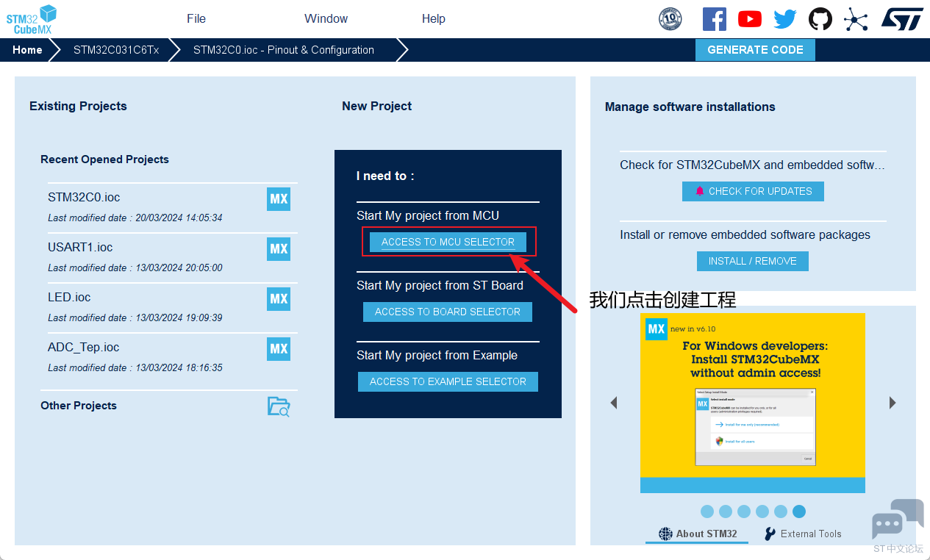Show next banner with right arrow
The image size is (930, 560).
[892, 403]
